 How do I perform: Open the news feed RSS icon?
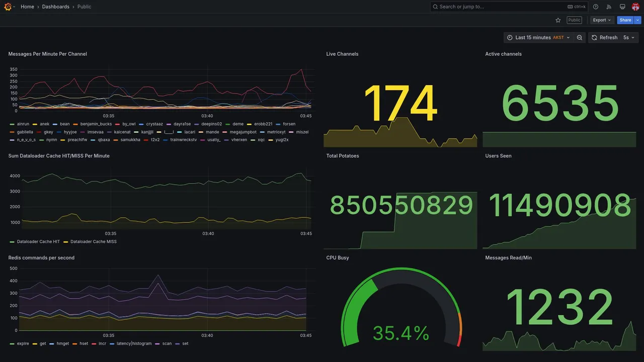tap(609, 7)
